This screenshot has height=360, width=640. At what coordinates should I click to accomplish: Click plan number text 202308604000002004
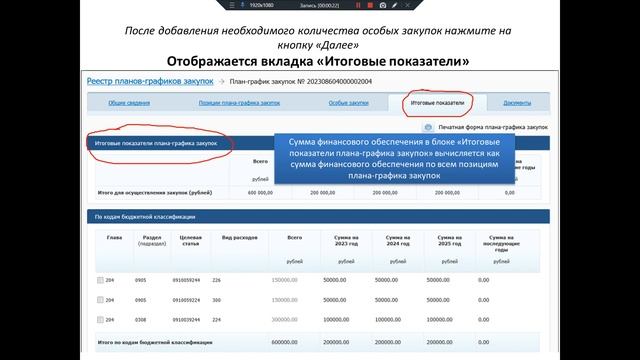[x=339, y=82]
